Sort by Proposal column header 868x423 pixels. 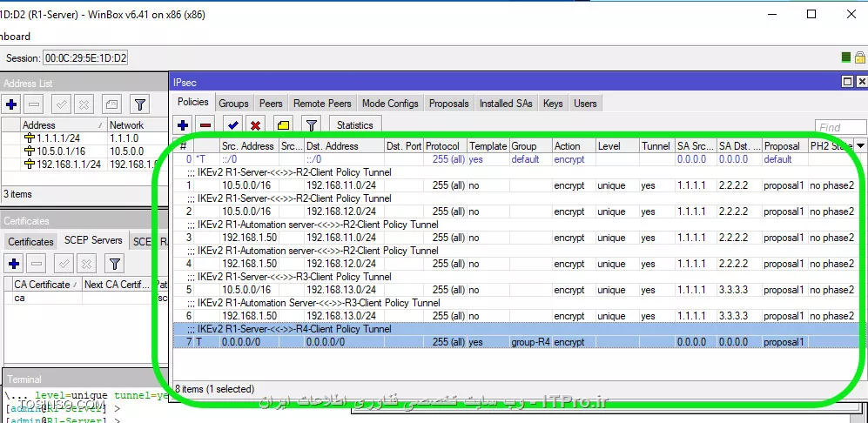tap(785, 146)
